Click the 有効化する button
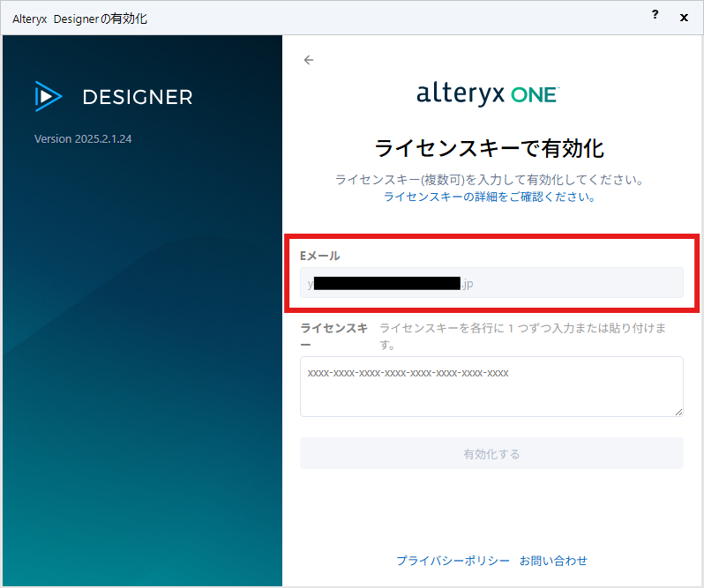The image size is (704, 588). tap(491, 453)
